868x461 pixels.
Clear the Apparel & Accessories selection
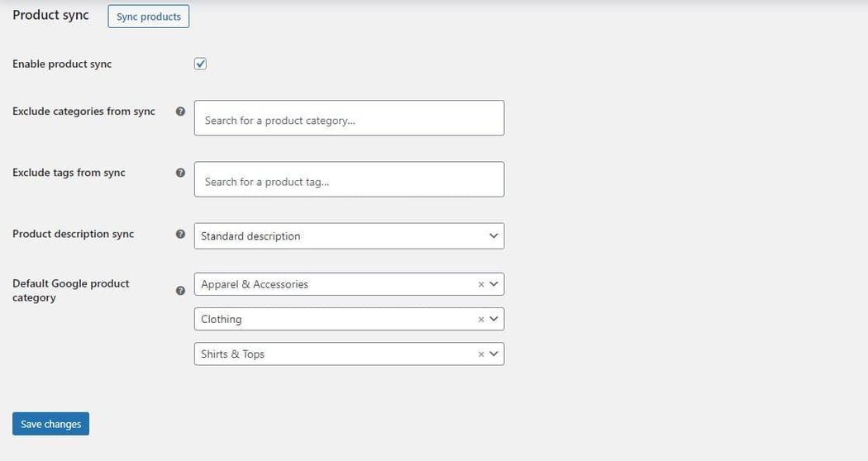[481, 284]
